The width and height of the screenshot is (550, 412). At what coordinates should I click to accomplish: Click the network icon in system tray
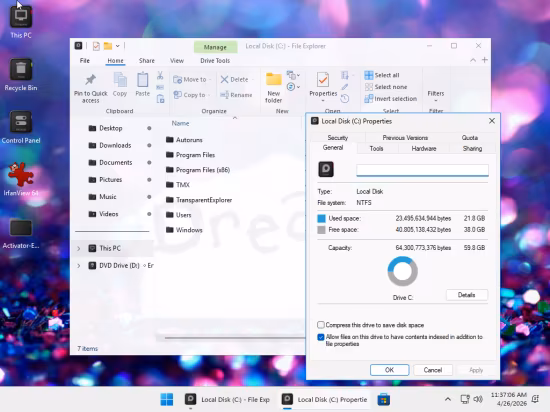(x=465, y=399)
